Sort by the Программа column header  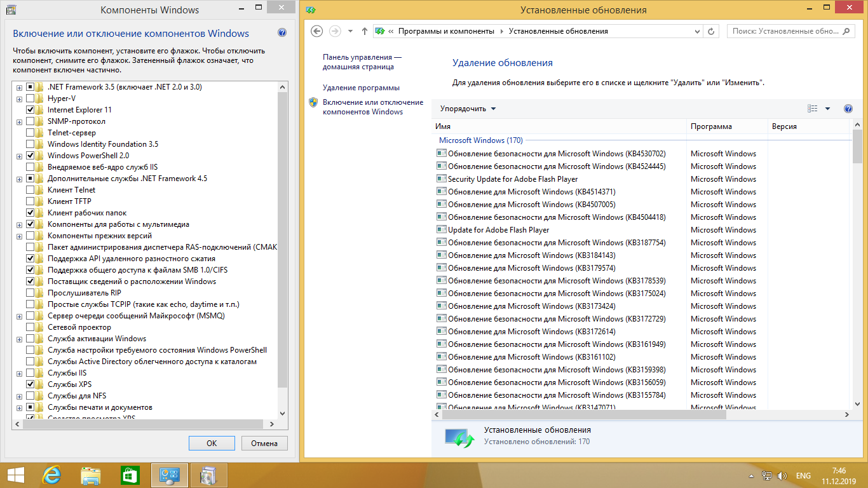(728, 126)
